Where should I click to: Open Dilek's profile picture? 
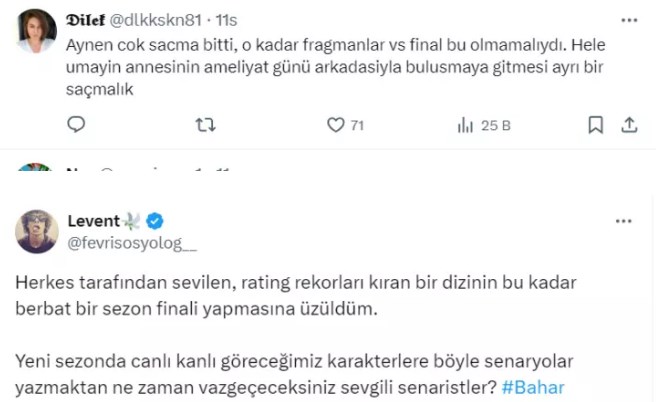37,30
